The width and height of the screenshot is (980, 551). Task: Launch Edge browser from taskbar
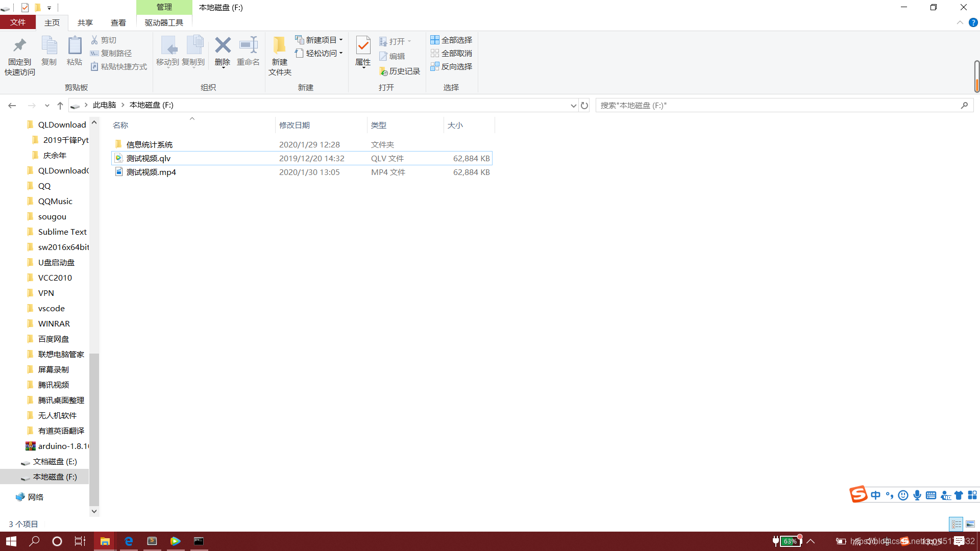tap(129, 541)
